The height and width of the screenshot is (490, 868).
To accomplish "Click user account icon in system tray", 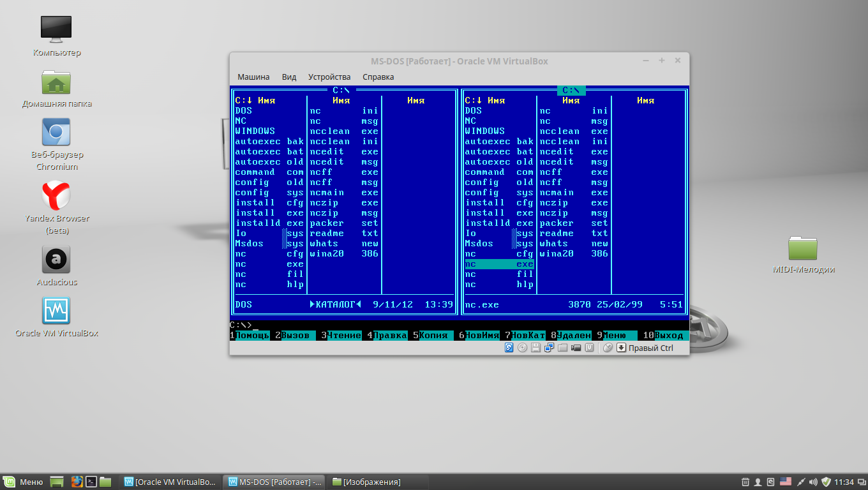I will pos(758,482).
